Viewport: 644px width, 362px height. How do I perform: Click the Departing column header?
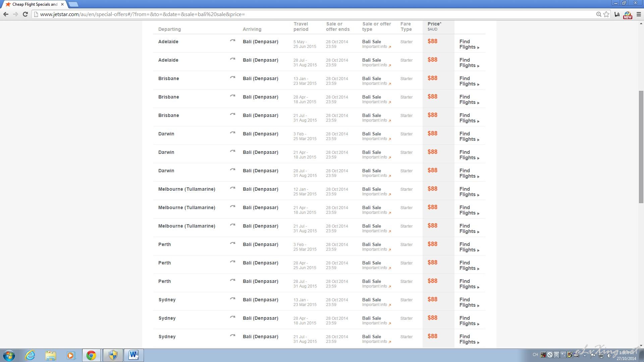(x=169, y=29)
